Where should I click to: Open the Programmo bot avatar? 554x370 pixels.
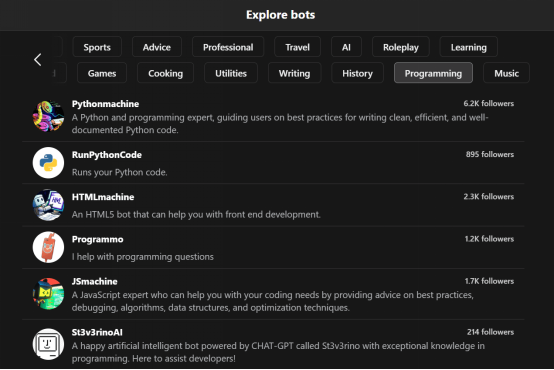click(48, 247)
